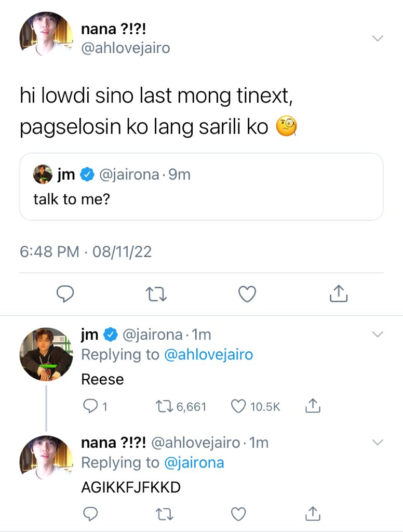Retweet the main tweet by nana
Screen dimensions: 403x532
click(156, 294)
